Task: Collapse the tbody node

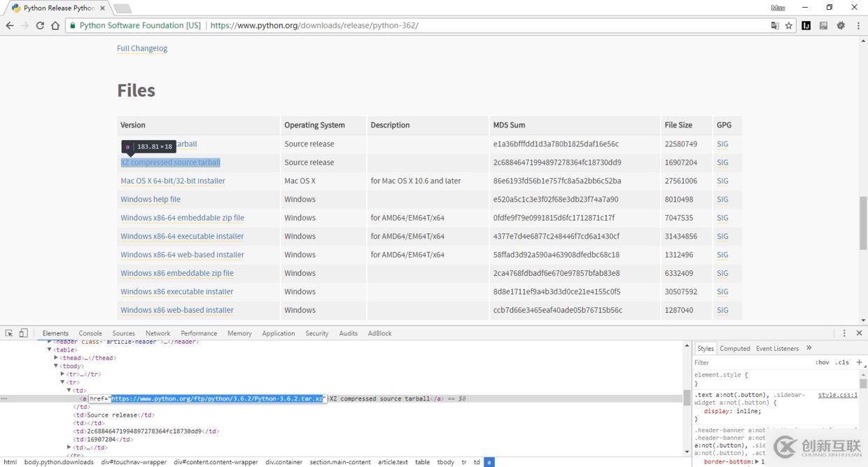Action: pos(56,366)
